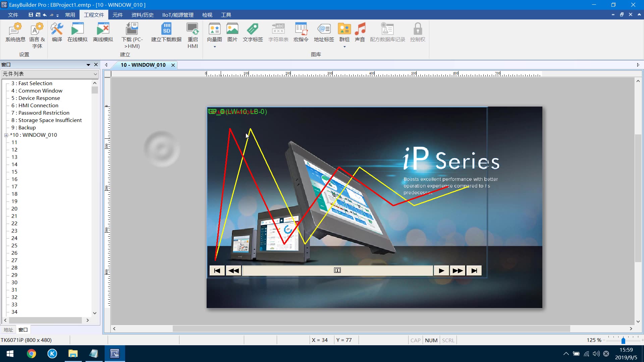Open the Sound library (声音) icon
The image size is (644, 362).
pyautogui.click(x=360, y=33)
